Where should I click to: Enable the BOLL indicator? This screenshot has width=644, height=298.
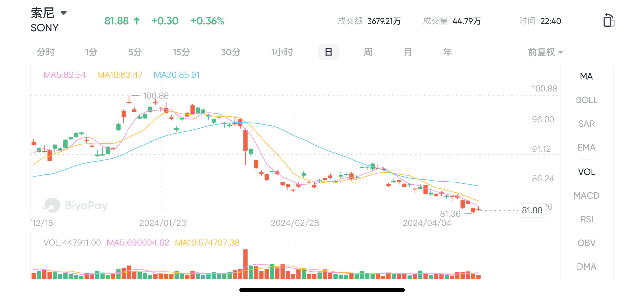[587, 100]
